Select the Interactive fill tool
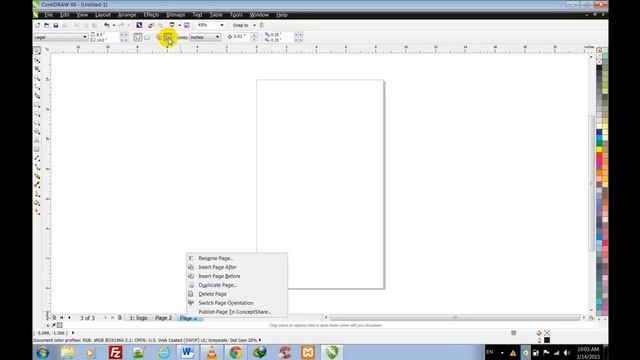This screenshot has width=640, height=360. point(37,212)
